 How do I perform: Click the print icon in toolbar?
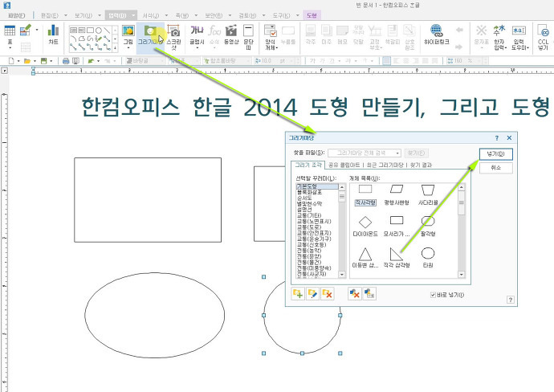[x=66, y=61]
